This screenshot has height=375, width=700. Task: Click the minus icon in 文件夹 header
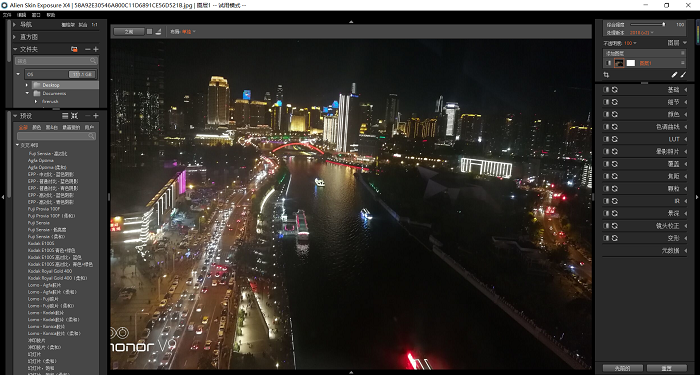tap(88, 49)
